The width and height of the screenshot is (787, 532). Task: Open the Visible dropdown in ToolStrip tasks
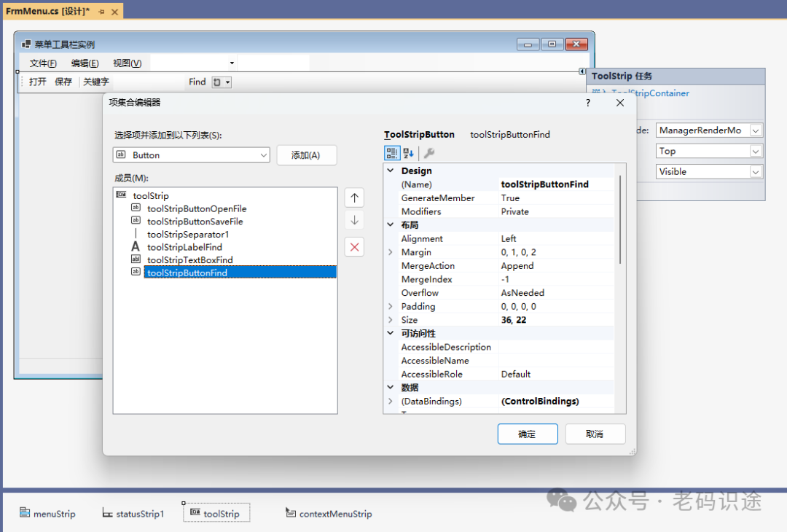(x=756, y=172)
